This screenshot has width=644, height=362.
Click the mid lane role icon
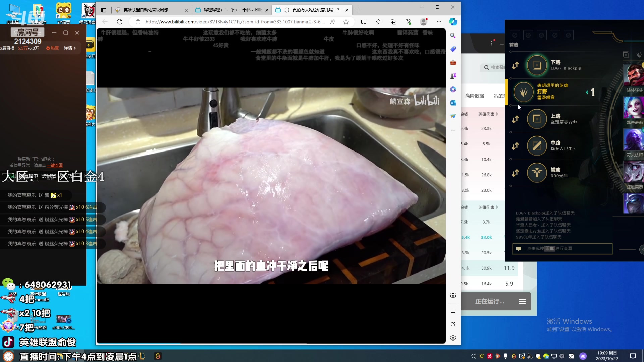coord(537,146)
